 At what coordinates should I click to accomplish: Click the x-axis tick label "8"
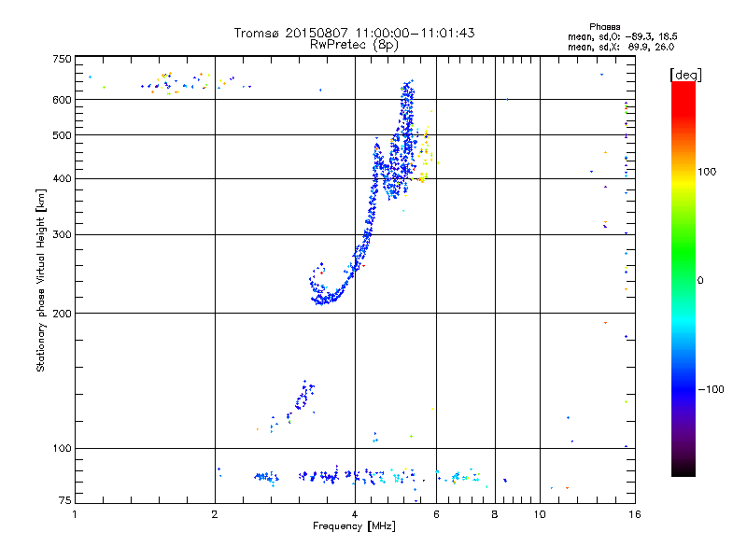[495, 514]
